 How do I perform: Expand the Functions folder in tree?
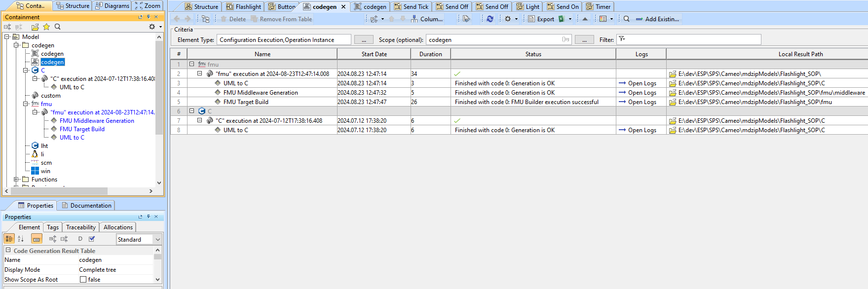(x=16, y=179)
